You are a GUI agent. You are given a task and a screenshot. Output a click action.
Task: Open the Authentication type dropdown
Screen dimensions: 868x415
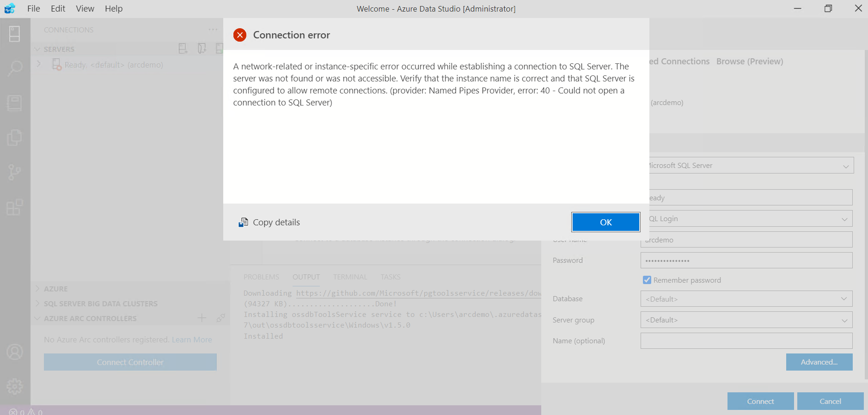click(x=746, y=219)
